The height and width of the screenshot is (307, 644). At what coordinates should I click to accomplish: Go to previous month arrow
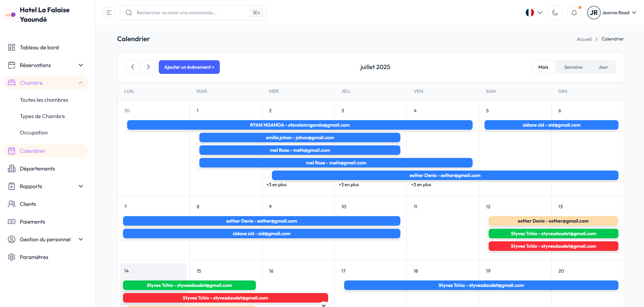point(133,67)
